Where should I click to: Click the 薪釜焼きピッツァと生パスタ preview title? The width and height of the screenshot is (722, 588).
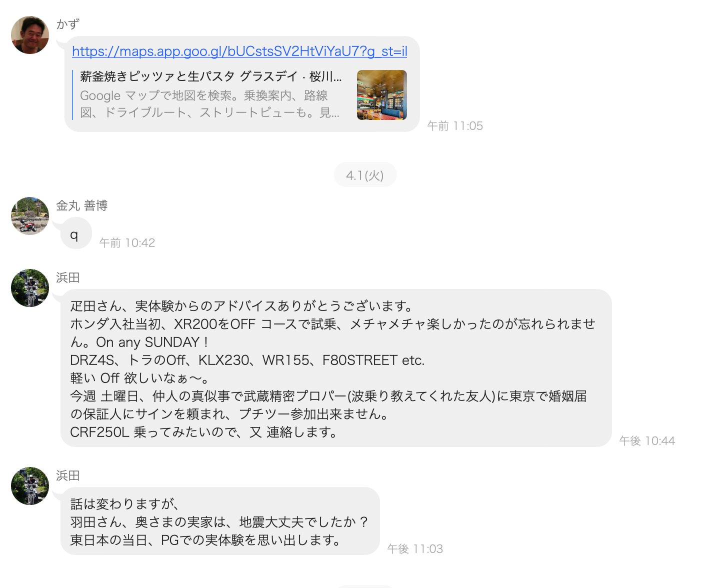[x=211, y=76]
